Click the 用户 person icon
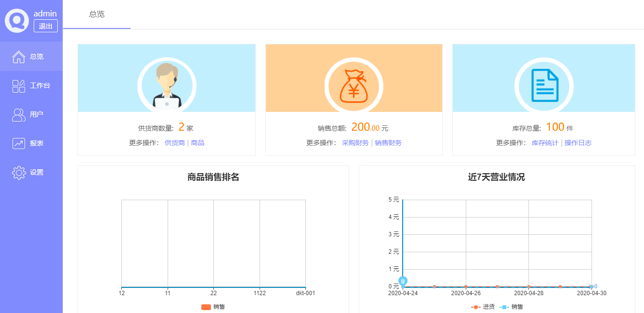This screenshot has width=644, height=313. pyautogui.click(x=19, y=115)
